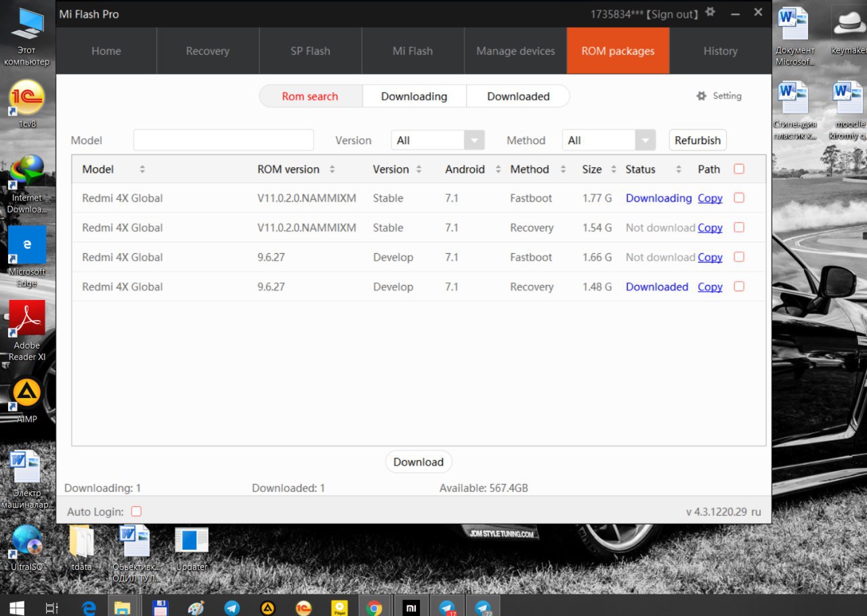The height and width of the screenshot is (616, 867).
Task: Switch to Recovery tab
Action: click(x=208, y=51)
